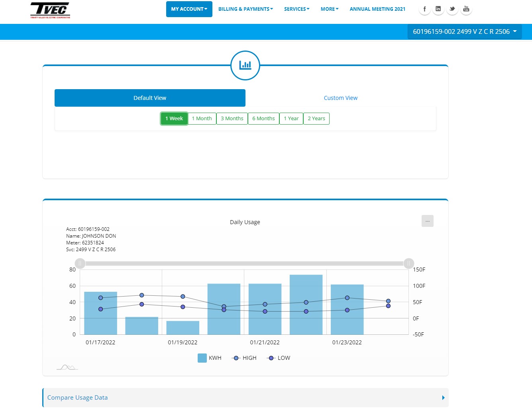The width and height of the screenshot is (532, 410).
Task: Select the 1 Month range button
Action: tap(202, 119)
